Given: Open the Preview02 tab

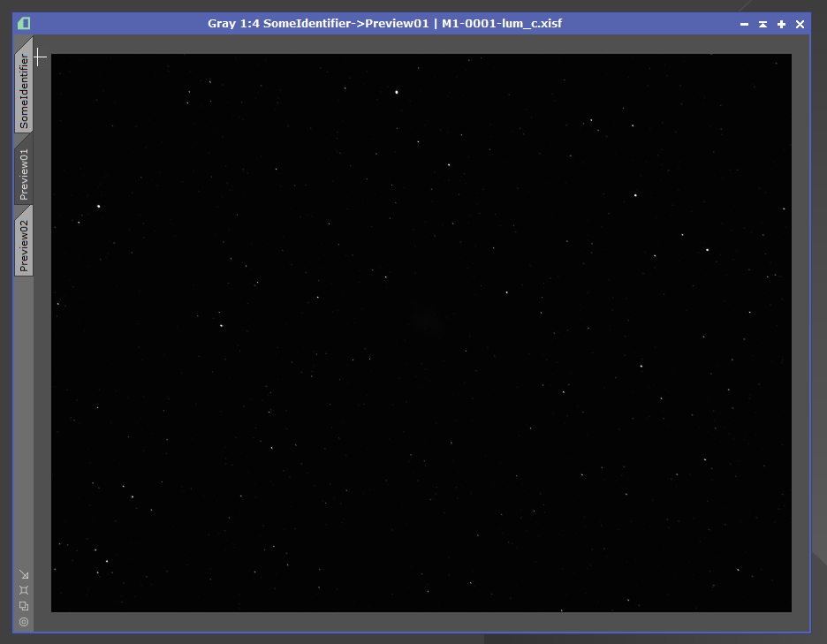Looking at the screenshot, I should coord(24,243).
